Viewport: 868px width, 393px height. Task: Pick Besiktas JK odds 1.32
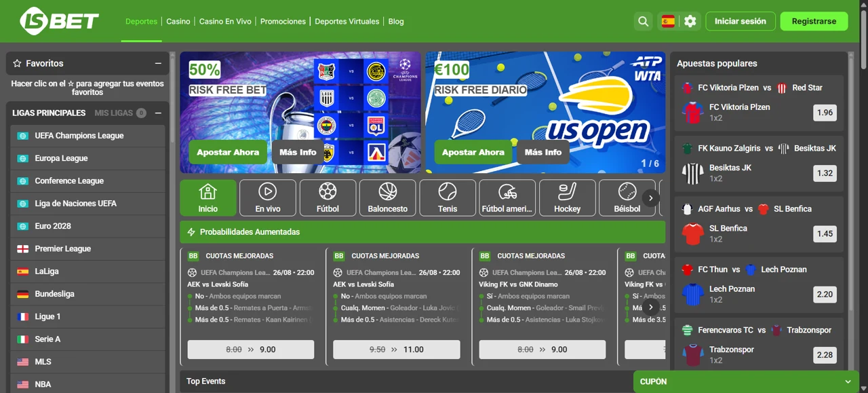click(x=825, y=173)
